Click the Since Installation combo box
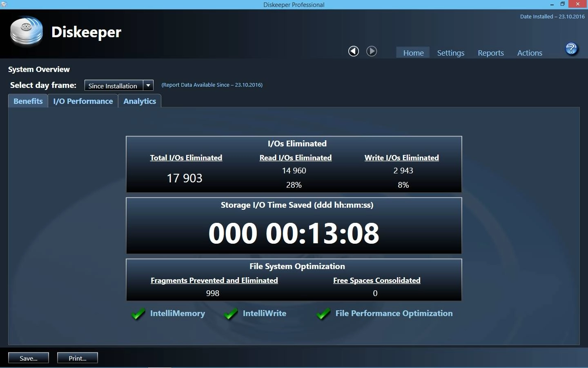 point(119,85)
